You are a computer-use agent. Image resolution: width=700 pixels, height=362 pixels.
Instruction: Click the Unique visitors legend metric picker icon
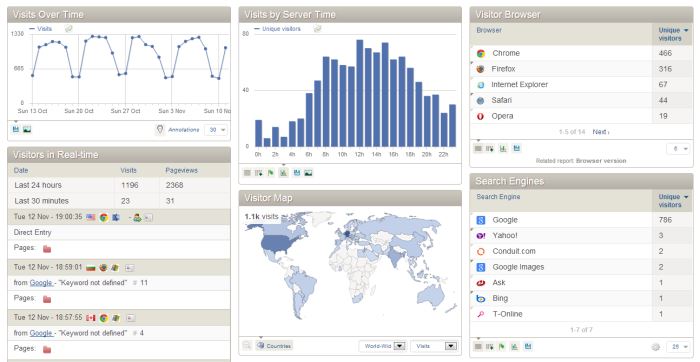point(317,29)
